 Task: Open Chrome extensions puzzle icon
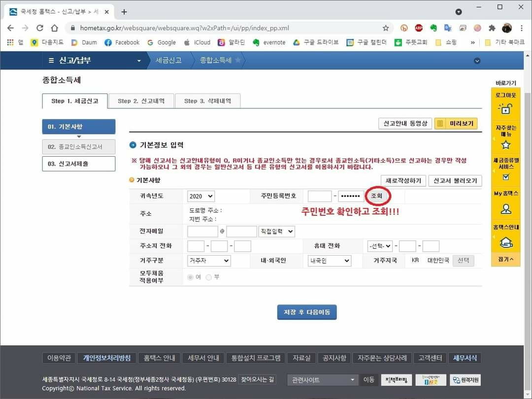[x=492, y=28]
